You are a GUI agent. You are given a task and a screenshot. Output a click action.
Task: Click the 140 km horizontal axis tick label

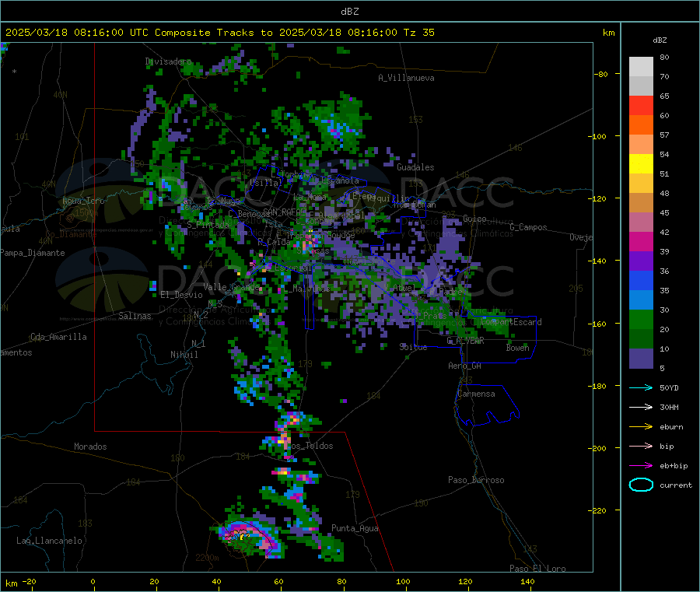tap(527, 581)
